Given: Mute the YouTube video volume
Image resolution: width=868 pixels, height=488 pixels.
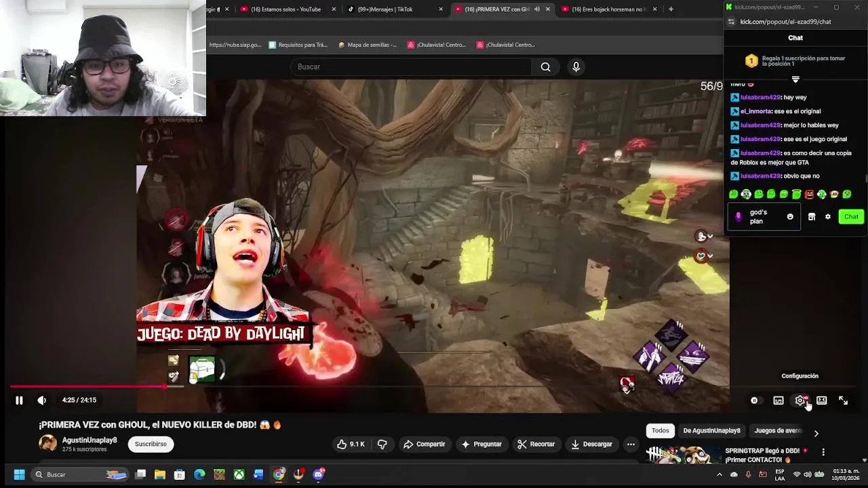Looking at the screenshot, I should [42, 401].
